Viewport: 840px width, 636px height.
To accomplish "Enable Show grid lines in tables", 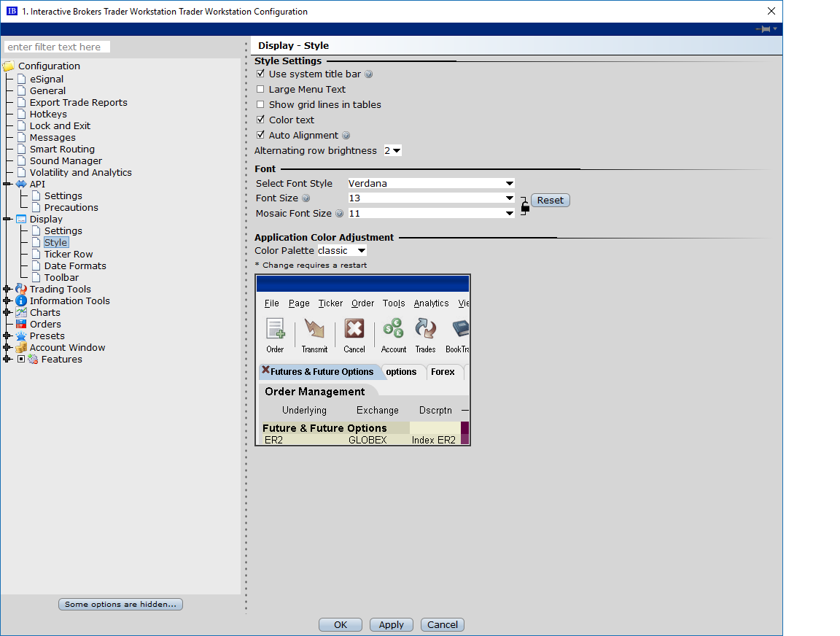I will (260, 104).
